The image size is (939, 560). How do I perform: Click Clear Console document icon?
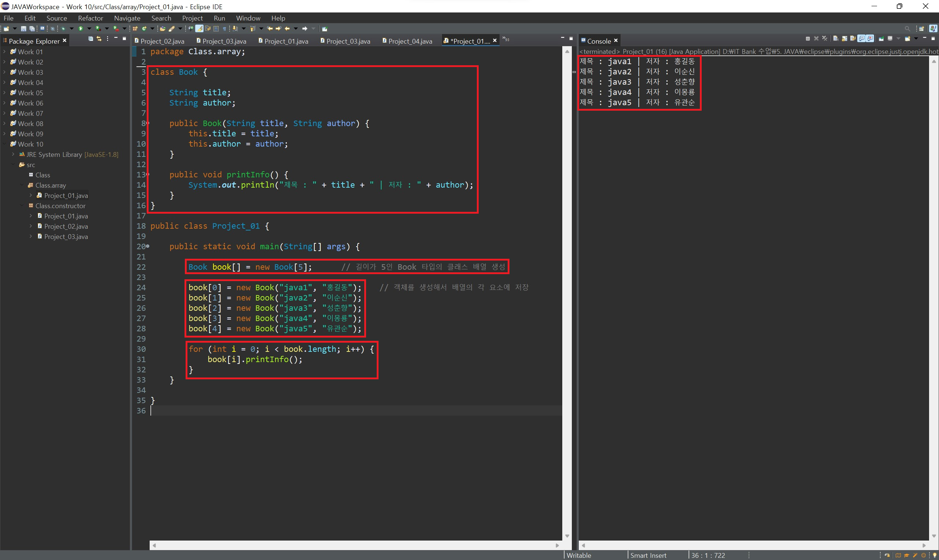point(836,39)
